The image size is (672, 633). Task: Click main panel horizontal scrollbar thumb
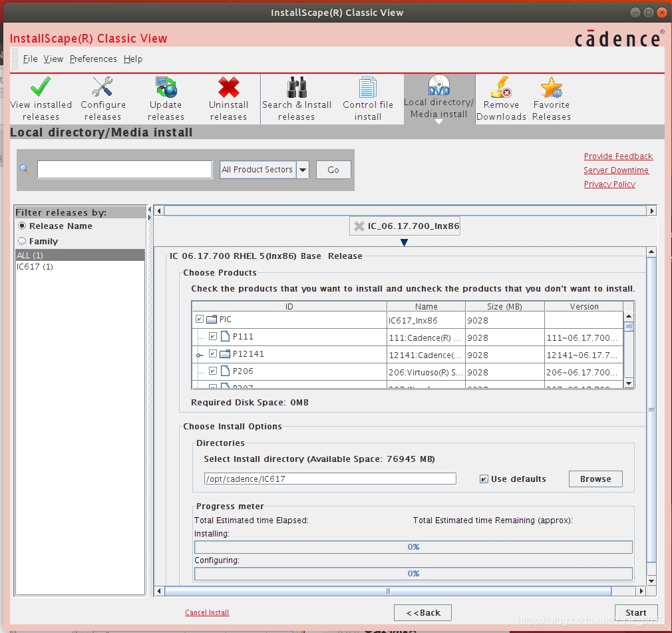coord(388,592)
